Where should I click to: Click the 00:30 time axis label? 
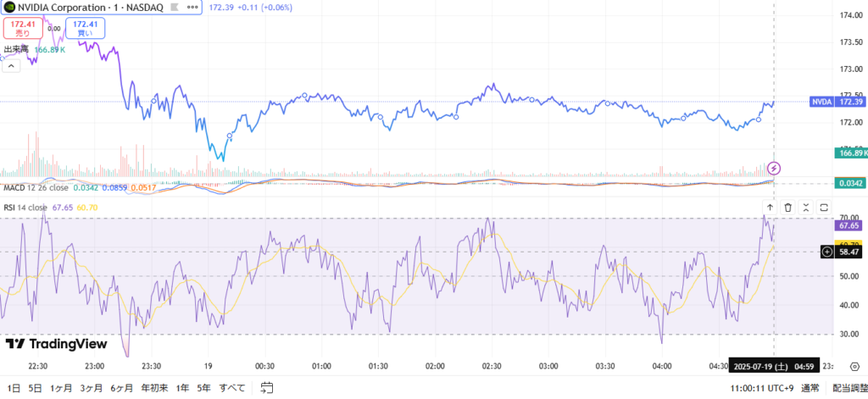tap(264, 366)
